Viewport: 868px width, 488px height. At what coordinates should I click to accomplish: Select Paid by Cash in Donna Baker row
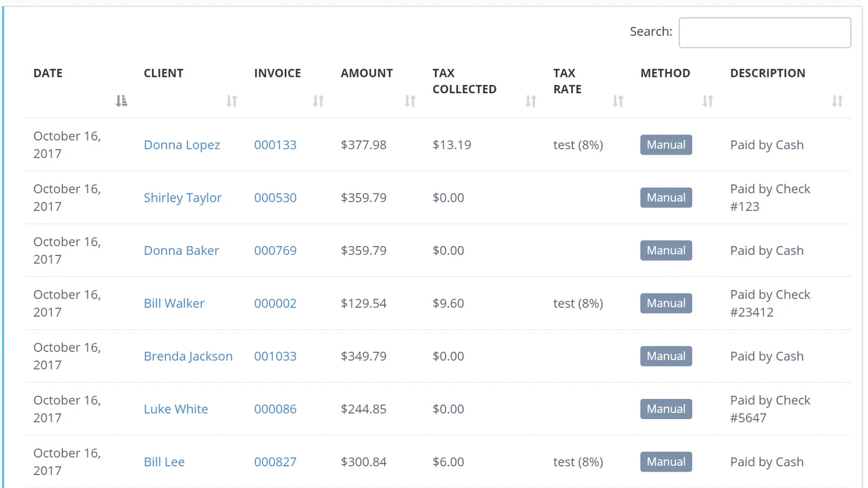coord(767,251)
